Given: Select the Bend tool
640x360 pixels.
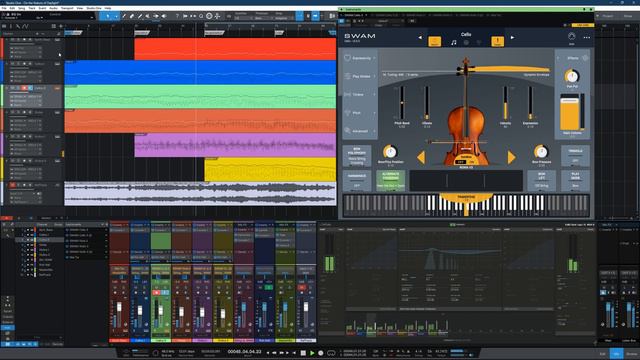Looking at the screenshot, I should [156, 16].
